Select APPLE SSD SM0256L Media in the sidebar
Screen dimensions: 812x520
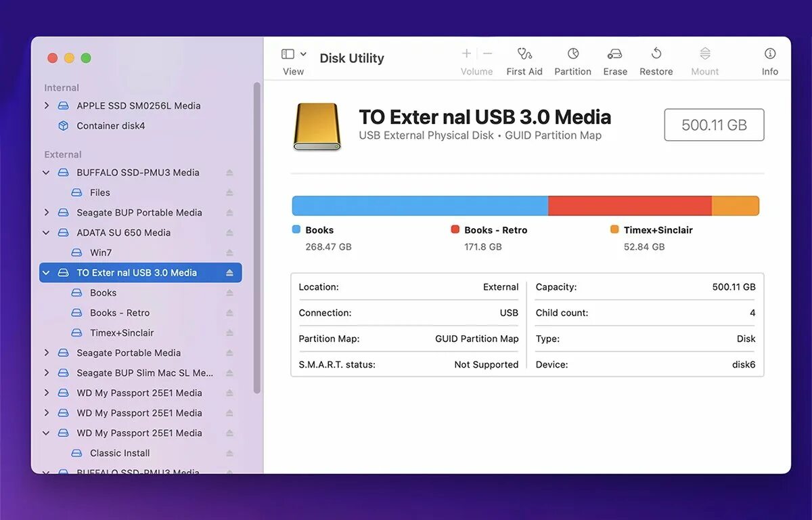140,106
